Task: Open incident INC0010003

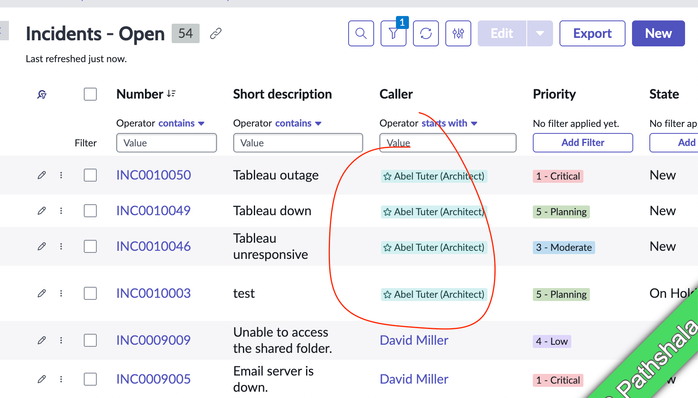Action: point(154,293)
